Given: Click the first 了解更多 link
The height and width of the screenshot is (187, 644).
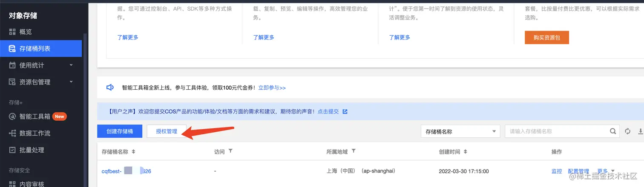Looking at the screenshot, I should (128, 37).
